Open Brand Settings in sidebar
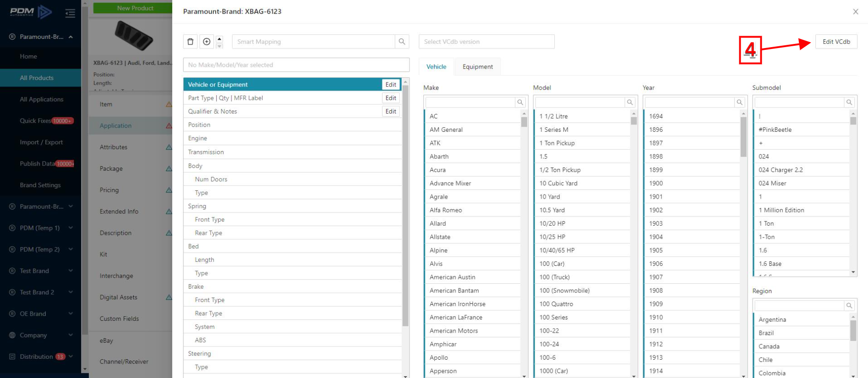 41,185
